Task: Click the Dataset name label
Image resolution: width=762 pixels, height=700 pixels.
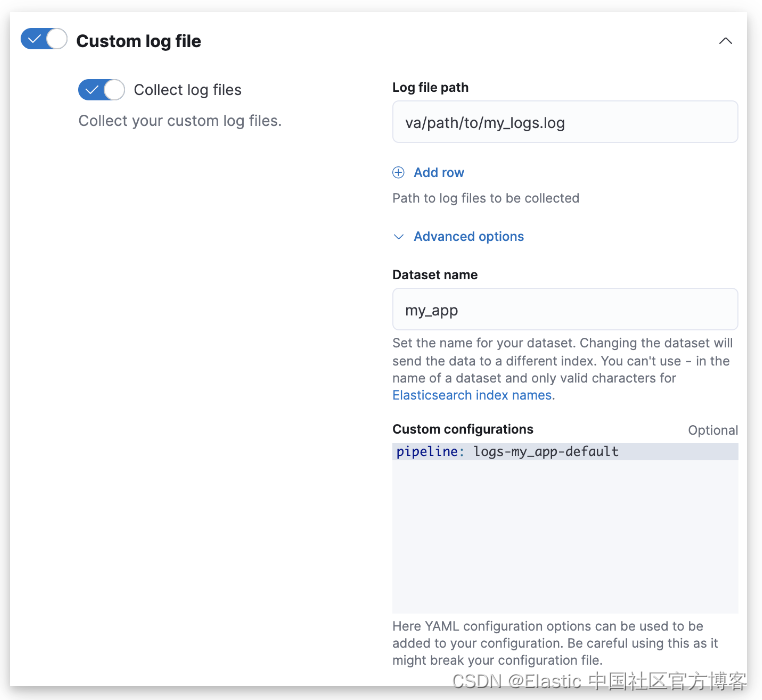Action: 435,275
